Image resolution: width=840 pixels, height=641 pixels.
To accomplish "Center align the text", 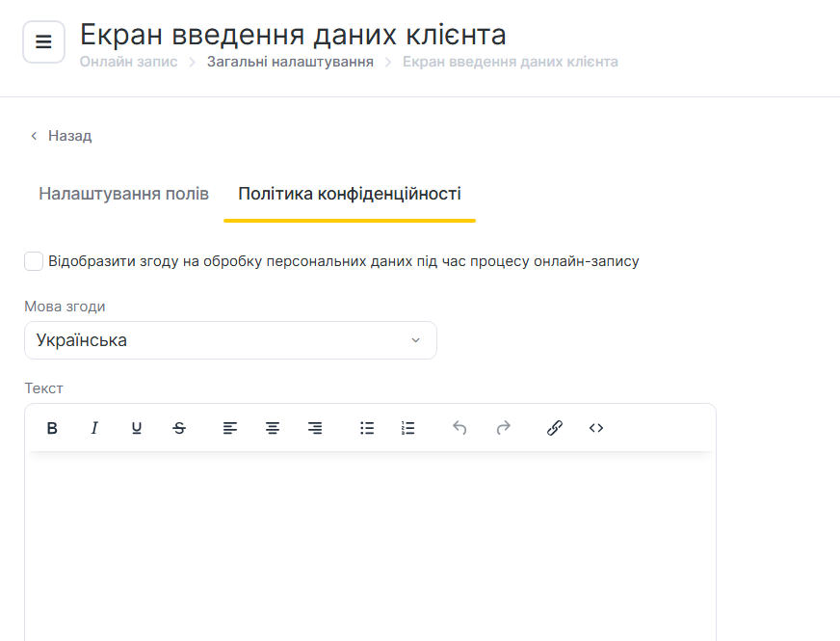I will 273,428.
